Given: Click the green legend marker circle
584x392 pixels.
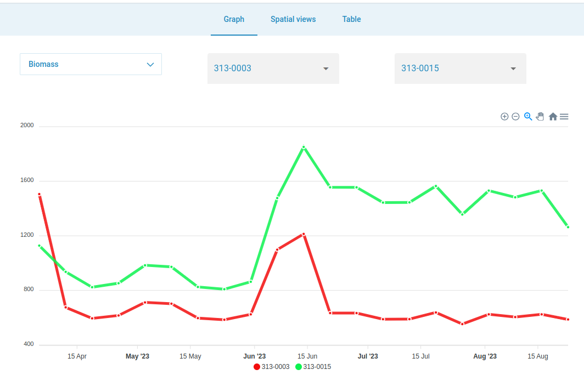Looking at the screenshot, I should click(x=299, y=367).
